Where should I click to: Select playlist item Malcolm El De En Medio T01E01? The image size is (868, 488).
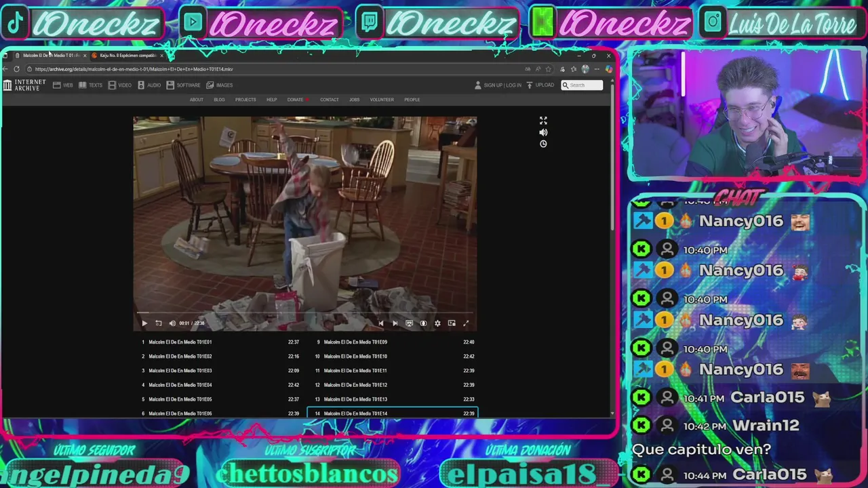point(220,342)
